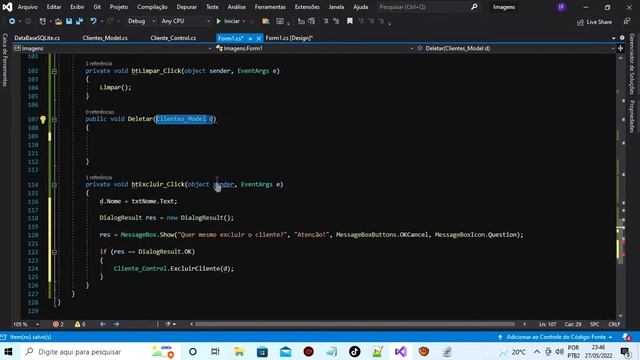Open the Imagens.Form1 type dropdown
The height and width of the screenshot is (360, 640).
pos(314,48)
